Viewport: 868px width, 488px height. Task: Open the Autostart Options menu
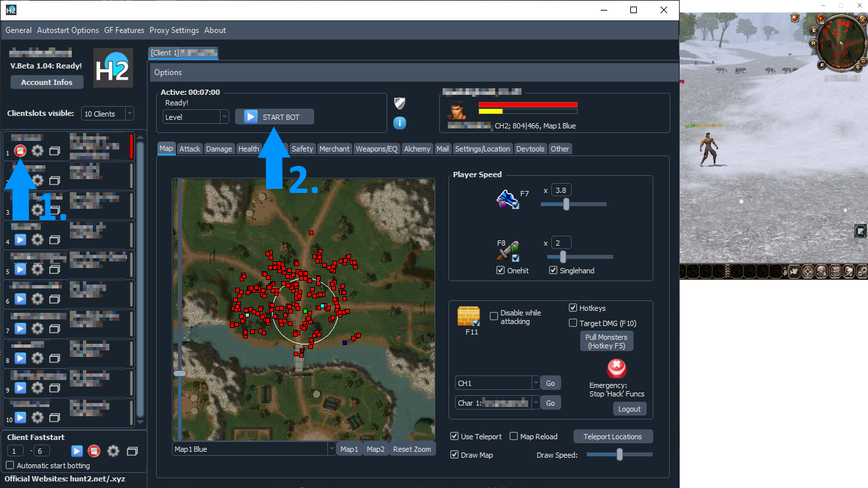coord(68,30)
